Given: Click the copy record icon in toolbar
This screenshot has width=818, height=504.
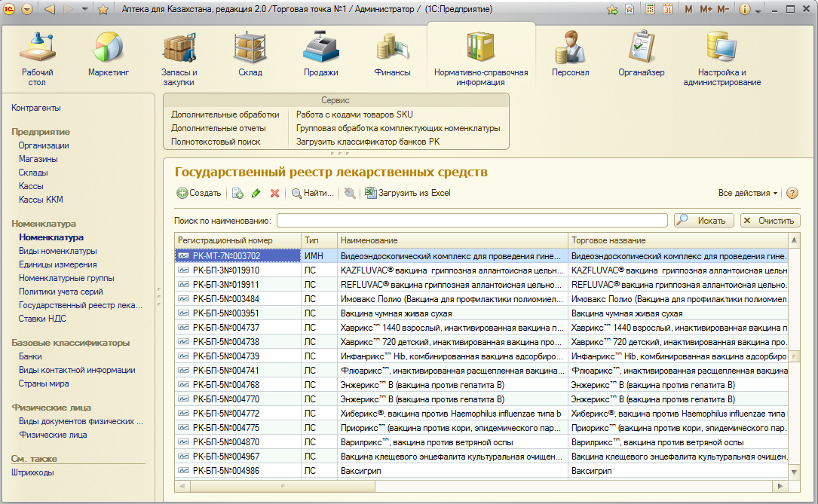Looking at the screenshot, I should 237,193.
